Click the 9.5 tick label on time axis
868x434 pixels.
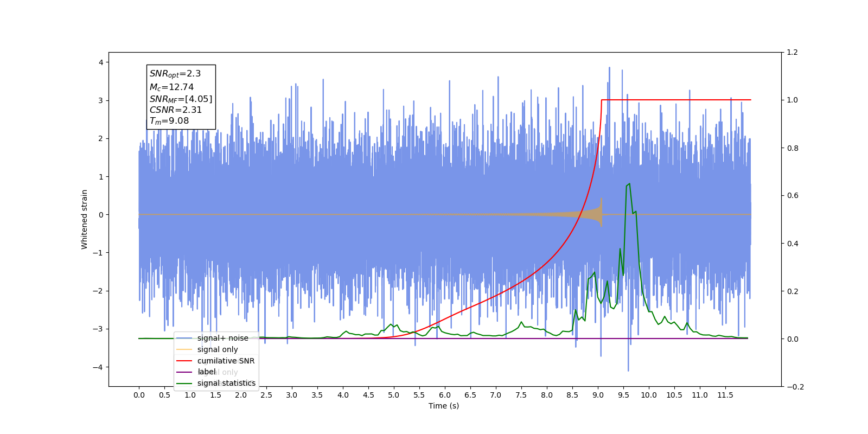(x=623, y=395)
